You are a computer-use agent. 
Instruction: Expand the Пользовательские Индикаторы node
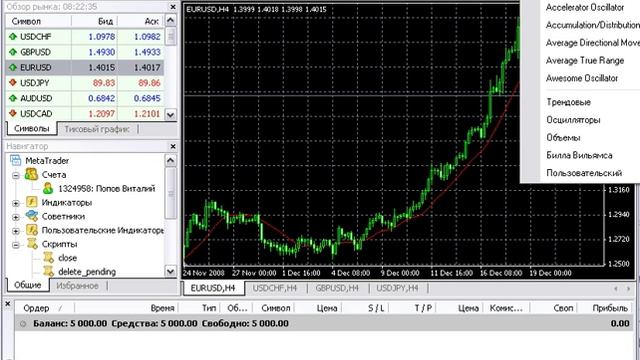(x=16, y=231)
